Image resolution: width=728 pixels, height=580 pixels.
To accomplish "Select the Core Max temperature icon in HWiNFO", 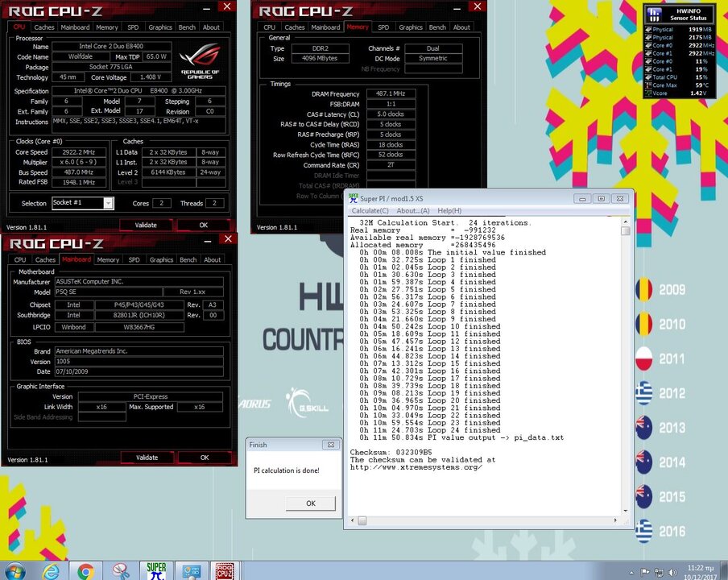I will point(648,85).
